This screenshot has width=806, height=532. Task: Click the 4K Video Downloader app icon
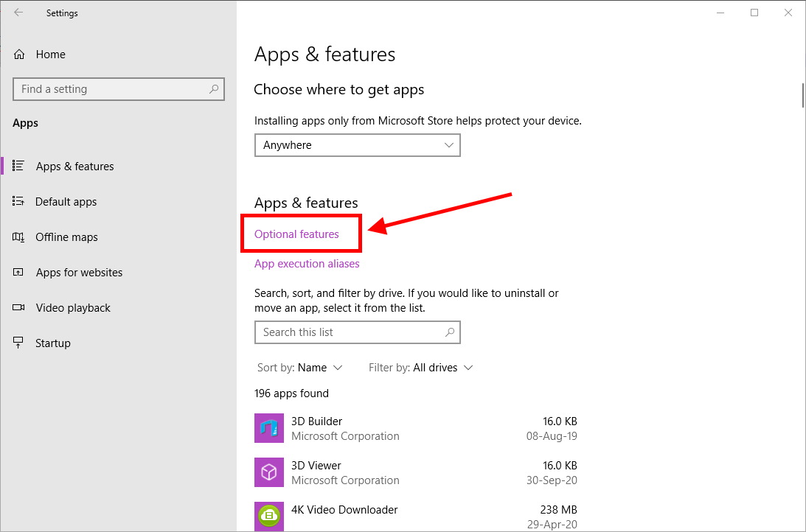click(x=269, y=517)
